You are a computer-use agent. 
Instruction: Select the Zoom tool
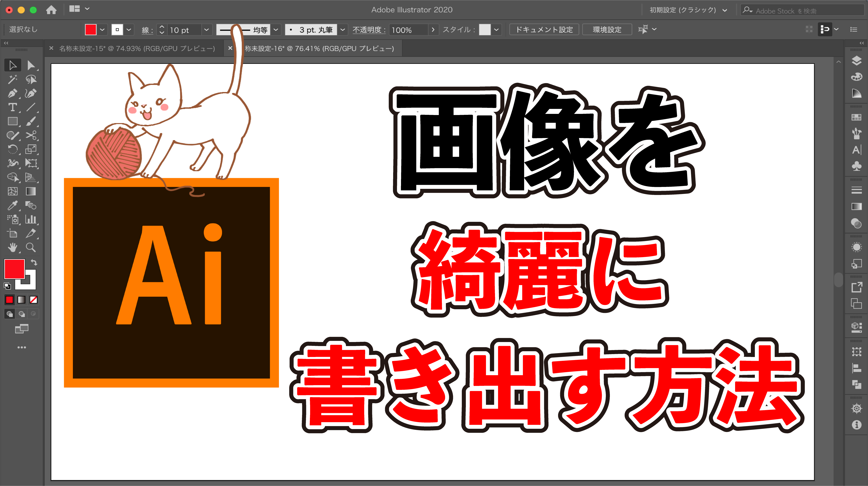[31, 248]
